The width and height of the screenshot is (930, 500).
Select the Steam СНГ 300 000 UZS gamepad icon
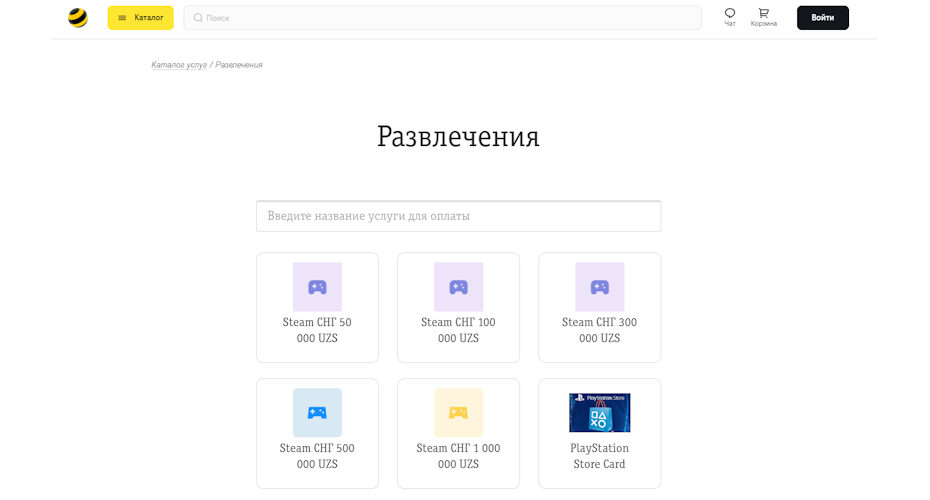(x=600, y=287)
